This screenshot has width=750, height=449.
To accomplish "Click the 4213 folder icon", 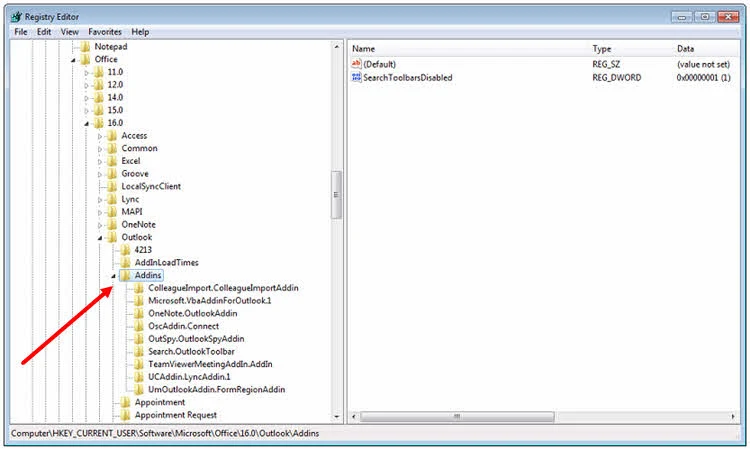I will coord(125,250).
